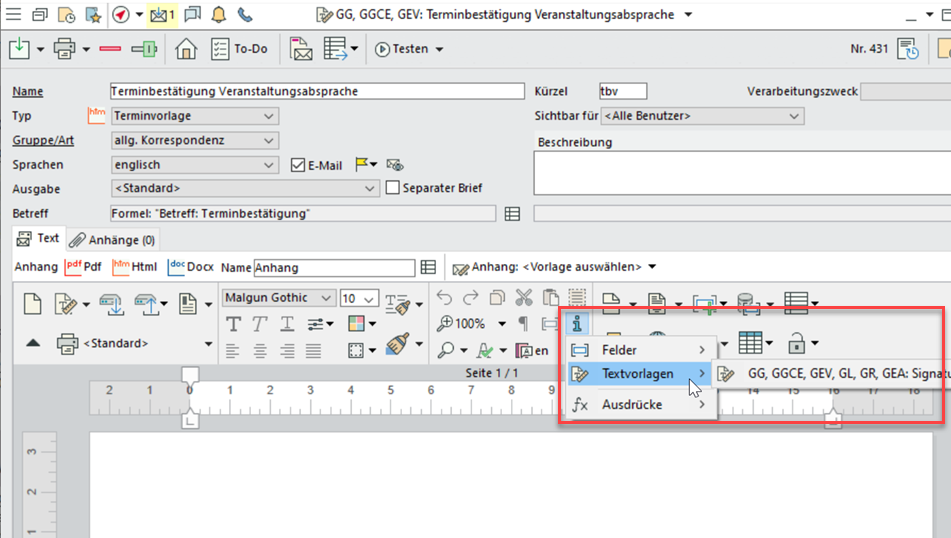Enable the Separater Brief checkbox
Screen dimensions: 951x538
pyautogui.click(x=393, y=188)
